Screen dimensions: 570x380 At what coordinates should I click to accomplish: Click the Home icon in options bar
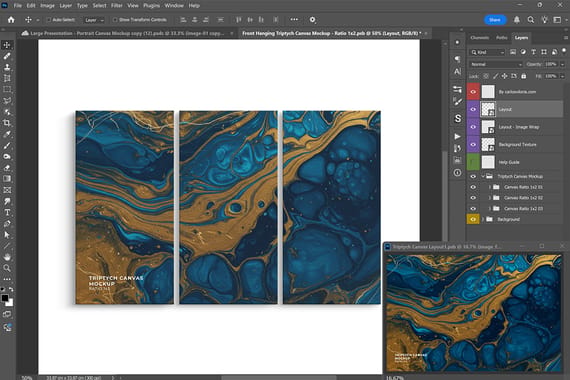pos(11,20)
